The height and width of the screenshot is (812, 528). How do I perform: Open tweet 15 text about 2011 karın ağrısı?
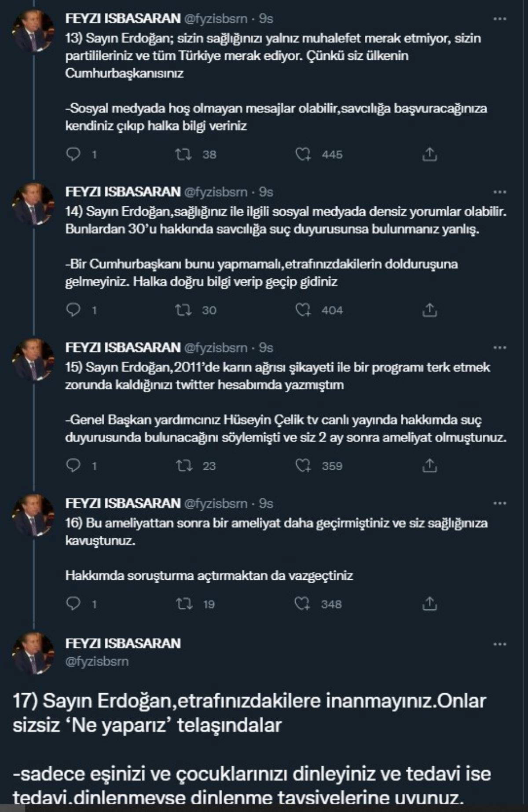point(277,376)
